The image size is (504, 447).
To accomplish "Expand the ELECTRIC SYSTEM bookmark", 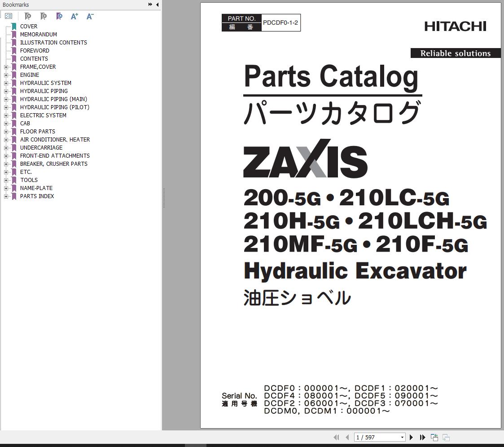I will pos(6,115).
